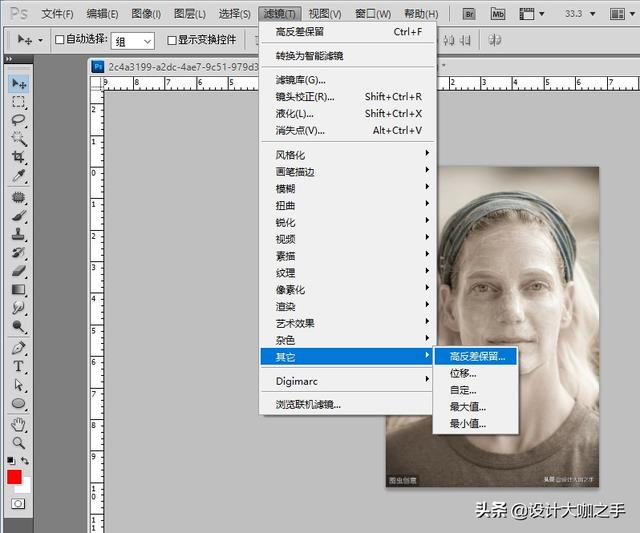This screenshot has width=640, height=533.
Task: Open the Move tool preset picker arrow
Action: click(40, 40)
